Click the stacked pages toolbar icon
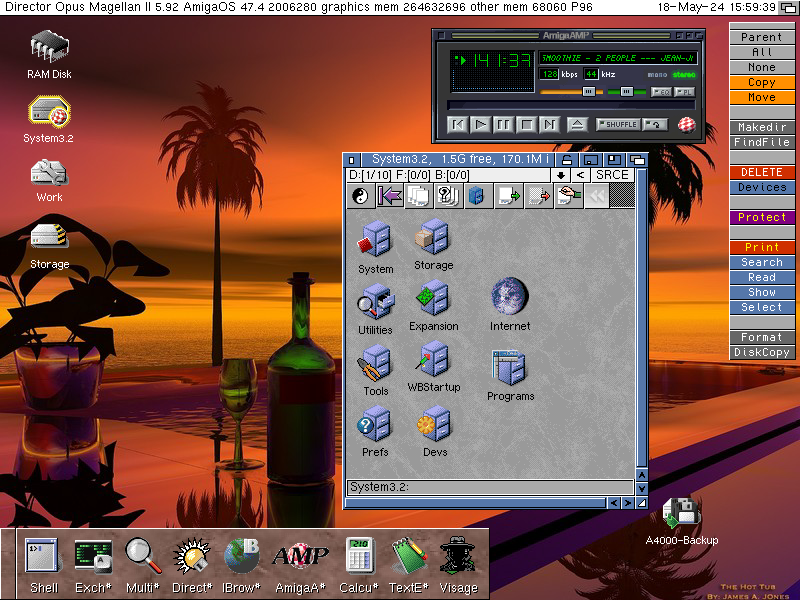This screenshot has width=800, height=600. point(419,196)
